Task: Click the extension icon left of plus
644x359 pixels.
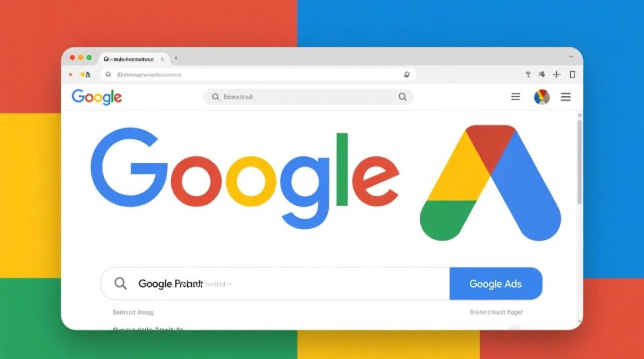Action: pyautogui.click(x=542, y=74)
